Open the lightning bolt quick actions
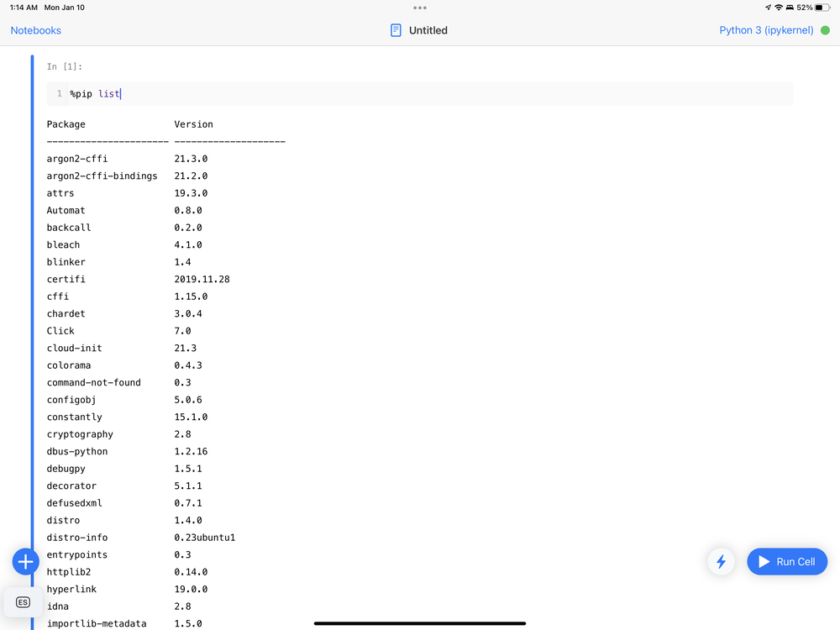 (721, 561)
